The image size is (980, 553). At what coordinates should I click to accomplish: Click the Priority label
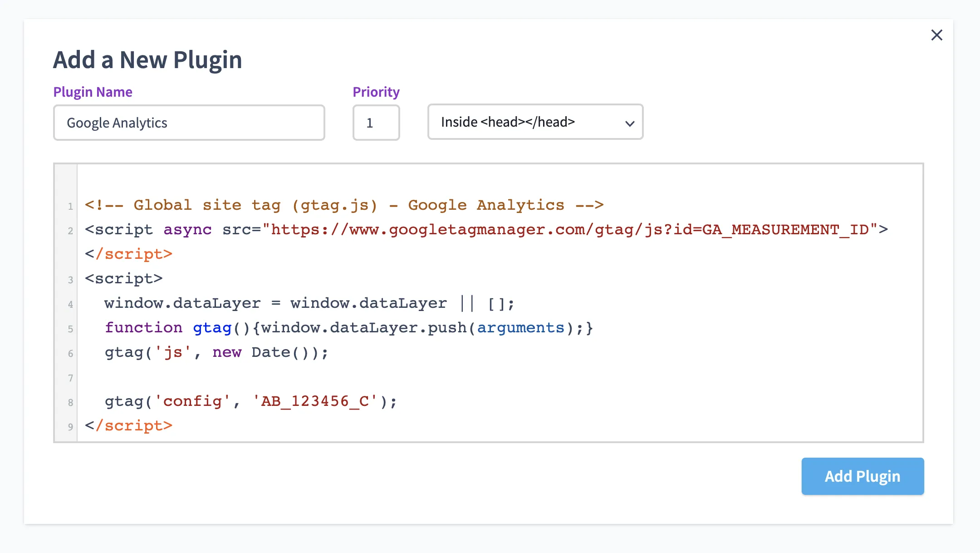point(376,92)
